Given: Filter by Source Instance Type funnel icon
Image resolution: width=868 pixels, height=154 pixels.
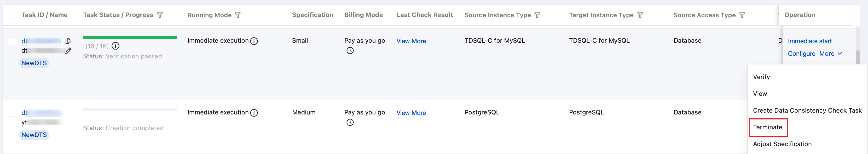Looking at the screenshot, I should pyautogui.click(x=537, y=15).
